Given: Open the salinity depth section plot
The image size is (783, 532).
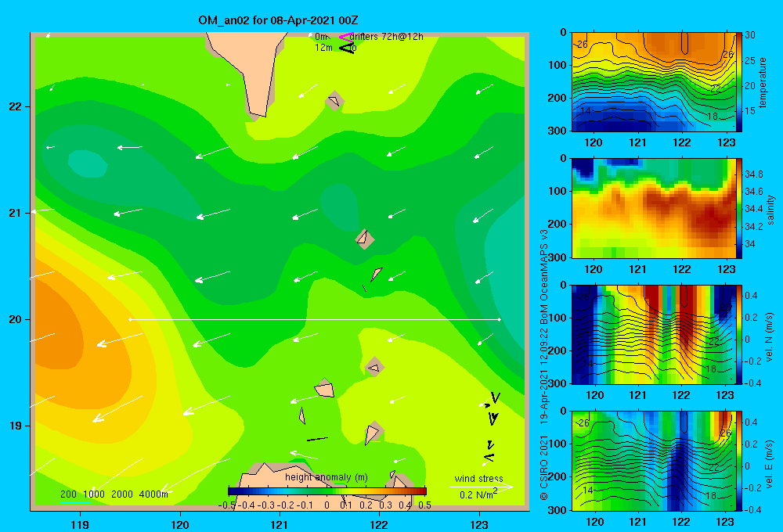Looking at the screenshot, I should tap(653, 209).
